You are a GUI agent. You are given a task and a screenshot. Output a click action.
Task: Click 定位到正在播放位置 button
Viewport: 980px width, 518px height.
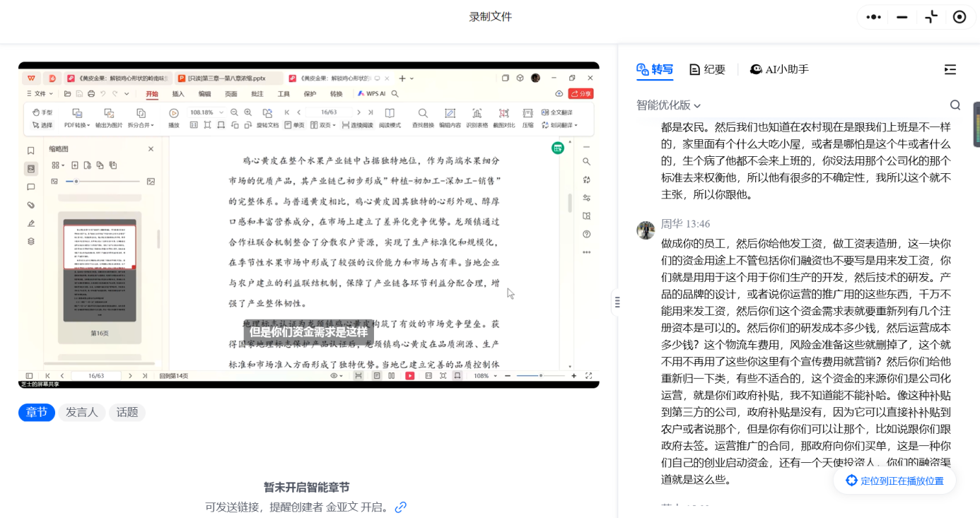[894, 481]
